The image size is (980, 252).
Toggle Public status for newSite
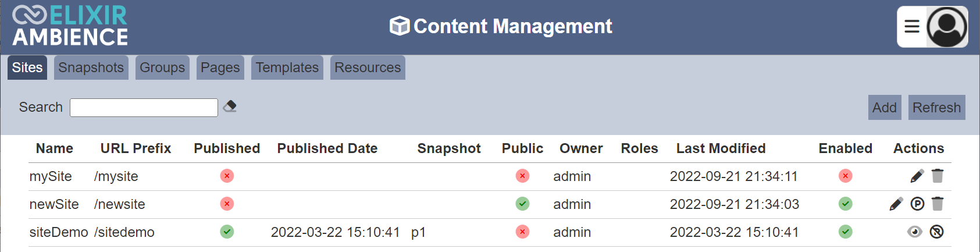(522, 204)
